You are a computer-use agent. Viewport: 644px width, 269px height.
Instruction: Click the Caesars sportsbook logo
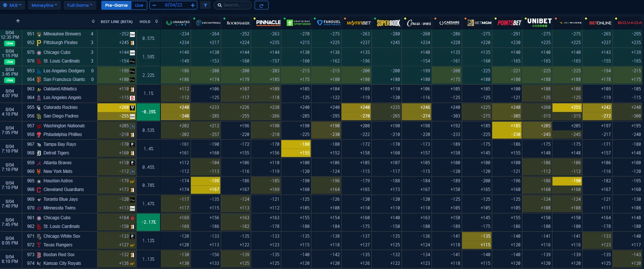pyautogui.click(x=449, y=23)
